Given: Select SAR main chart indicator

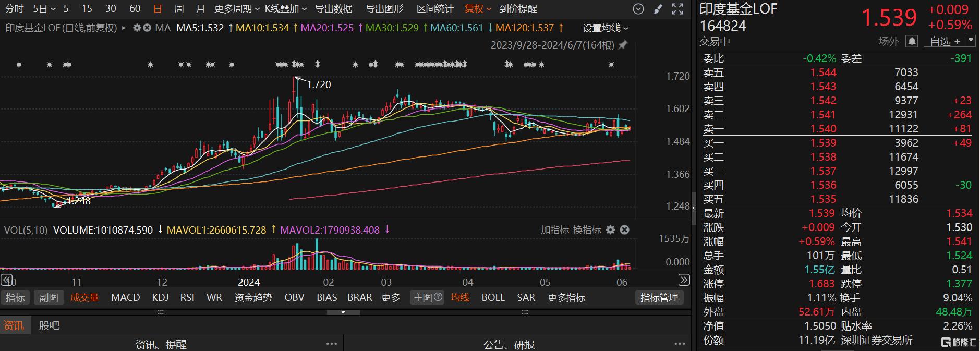Looking at the screenshot, I should tap(526, 297).
